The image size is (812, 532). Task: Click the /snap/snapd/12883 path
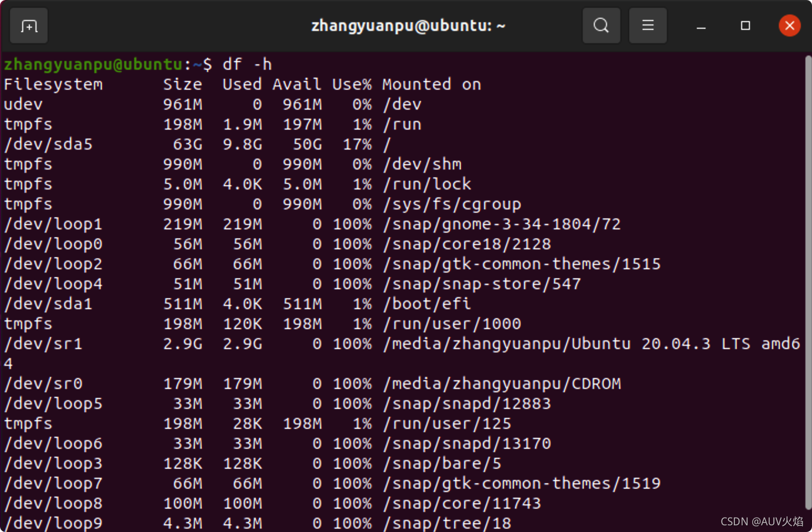(x=466, y=403)
